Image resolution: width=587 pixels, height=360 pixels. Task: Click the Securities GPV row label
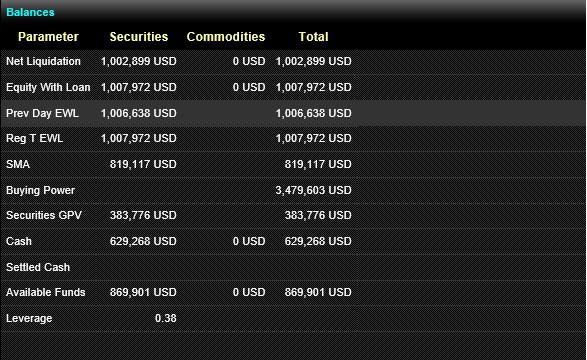tap(44, 215)
